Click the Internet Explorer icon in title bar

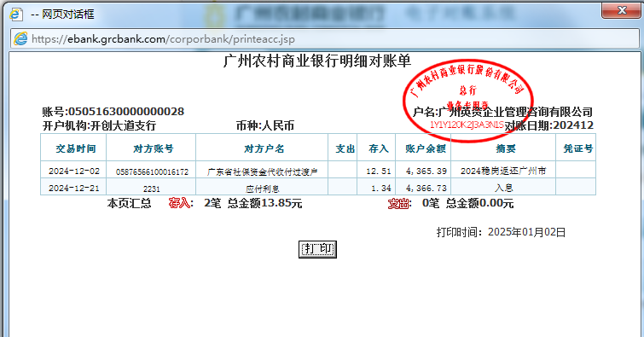(16, 15)
